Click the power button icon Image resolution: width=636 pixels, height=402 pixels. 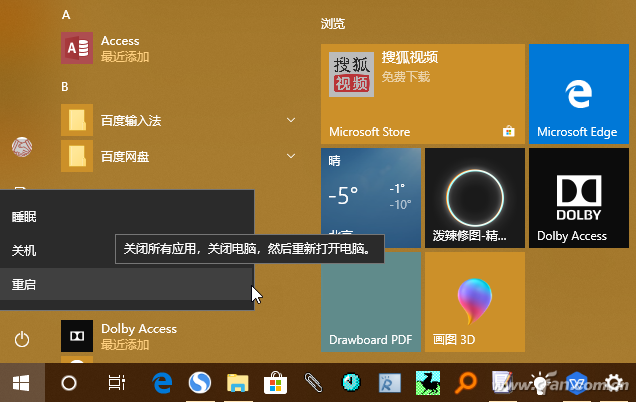[22, 339]
